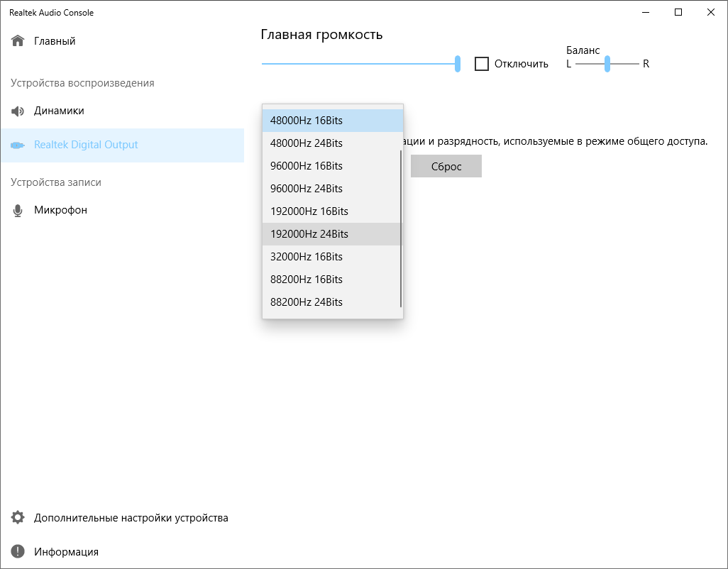Toggle the Отключить mute checkbox
Image resolution: width=728 pixels, height=569 pixels.
482,64
